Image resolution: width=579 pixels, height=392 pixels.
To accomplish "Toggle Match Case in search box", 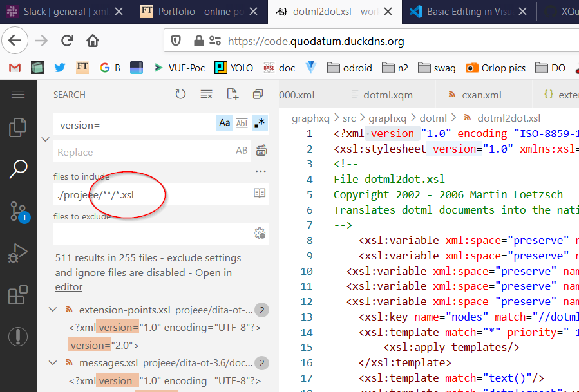I will (224, 123).
